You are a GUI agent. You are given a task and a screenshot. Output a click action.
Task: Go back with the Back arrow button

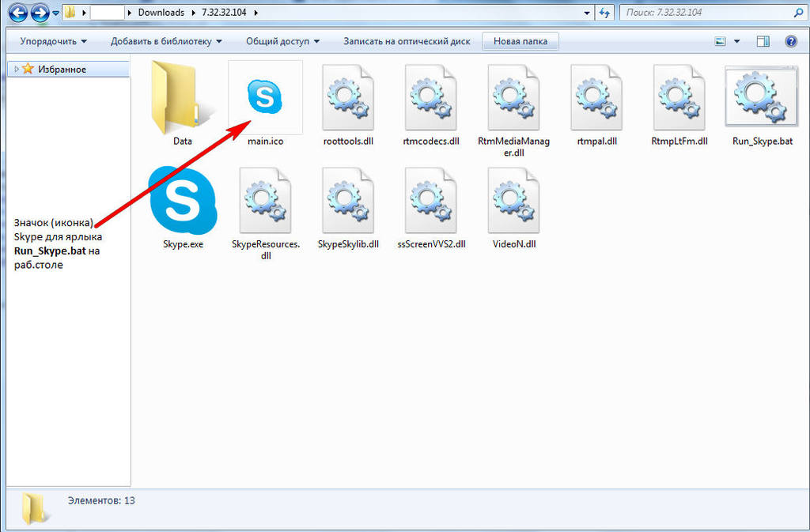18,13
